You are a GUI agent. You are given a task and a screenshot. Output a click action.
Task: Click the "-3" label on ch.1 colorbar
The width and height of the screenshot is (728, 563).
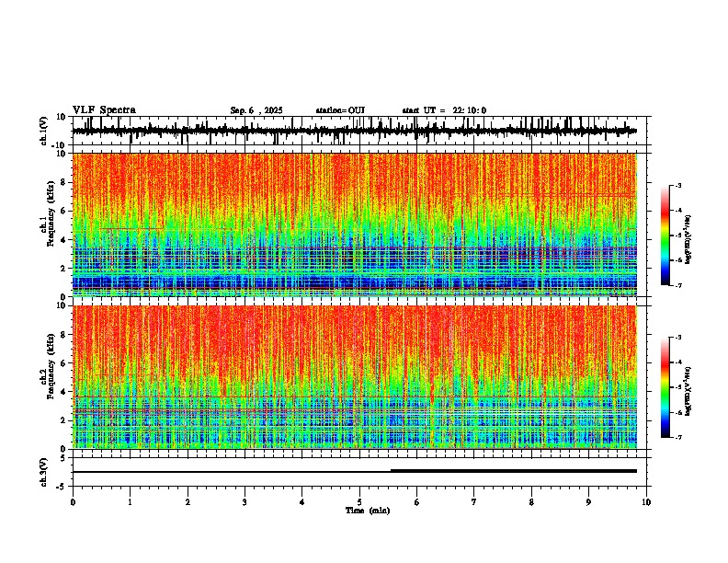tap(678, 186)
